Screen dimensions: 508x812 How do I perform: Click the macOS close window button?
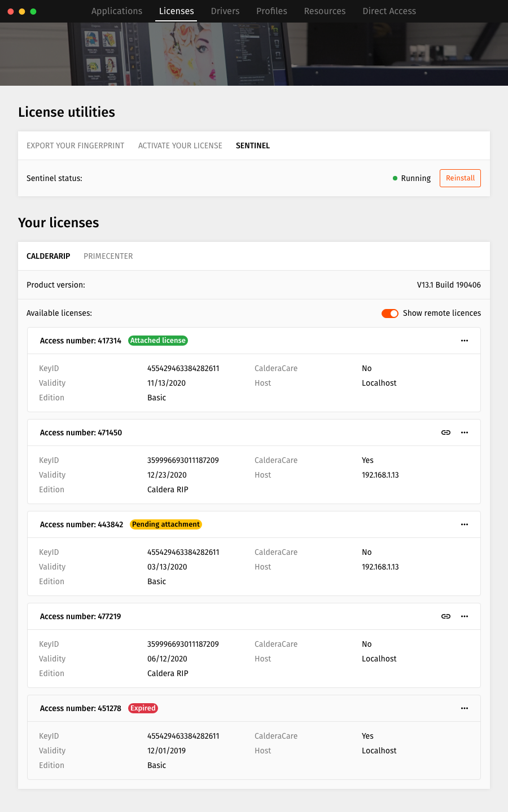(11, 11)
